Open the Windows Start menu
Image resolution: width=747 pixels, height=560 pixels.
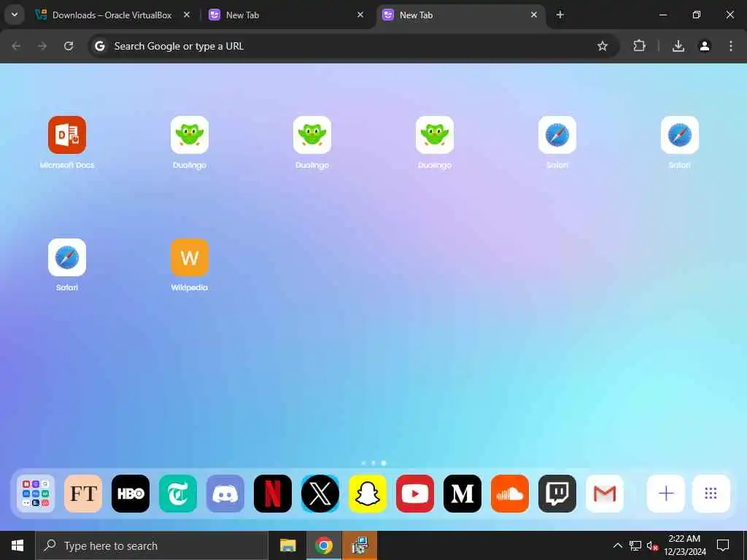(x=18, y=545)
